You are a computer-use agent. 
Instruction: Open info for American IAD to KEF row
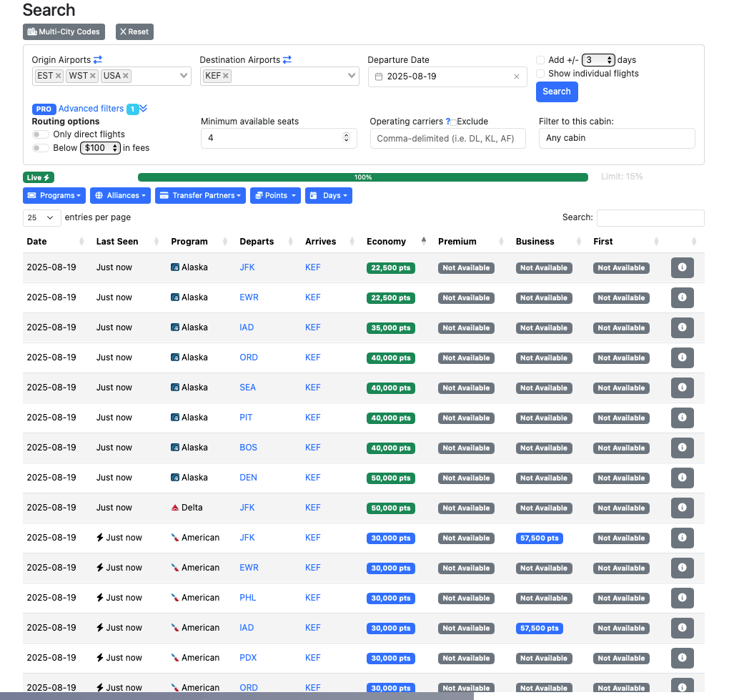[x=682, y=628]
